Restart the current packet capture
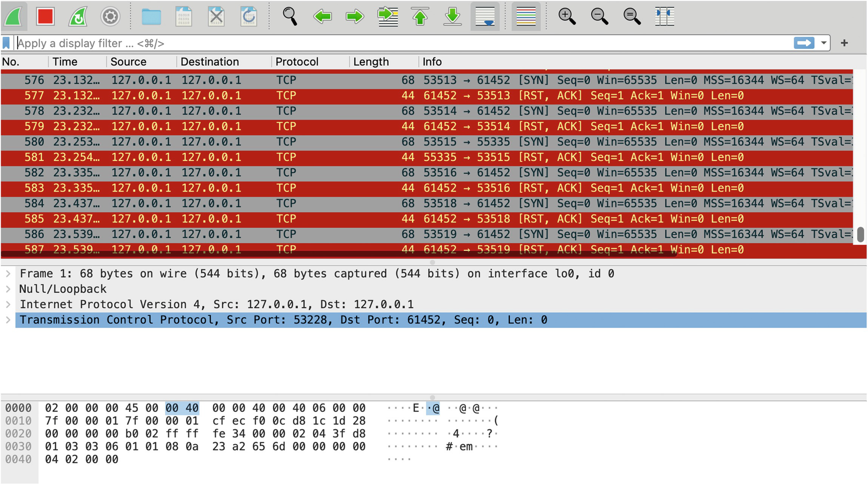868x485 pixels. (x=78, y=17)
